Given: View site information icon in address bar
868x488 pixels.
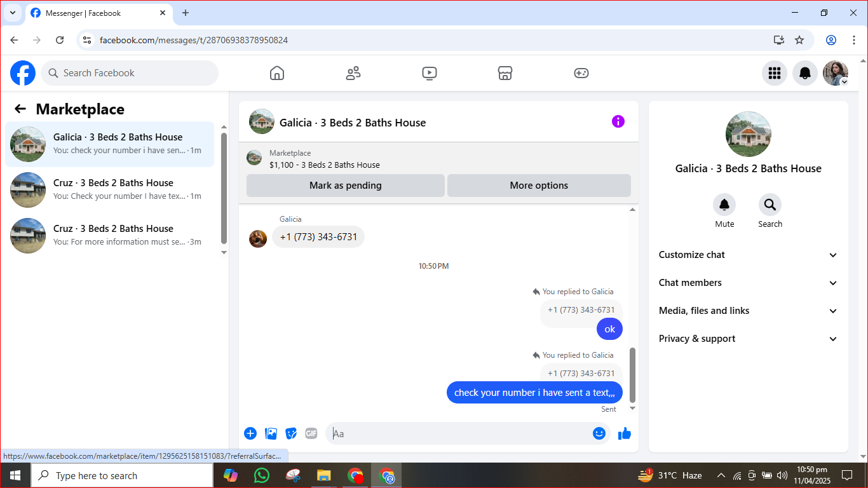Looking at the screenshot, I should coord(88,40).
